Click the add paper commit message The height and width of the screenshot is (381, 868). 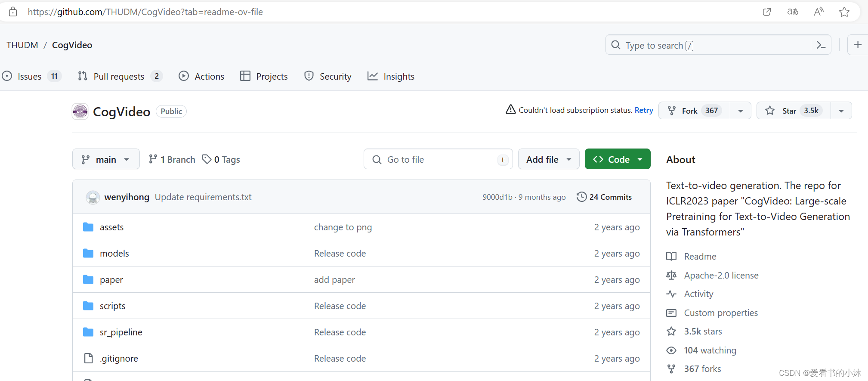tap(334, 280)
